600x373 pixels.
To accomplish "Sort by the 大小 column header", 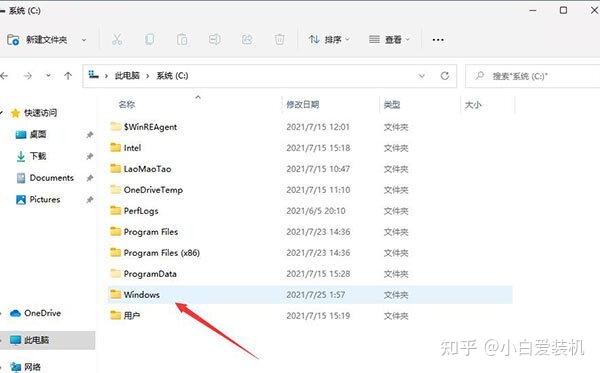I will [x=473, y=104].
